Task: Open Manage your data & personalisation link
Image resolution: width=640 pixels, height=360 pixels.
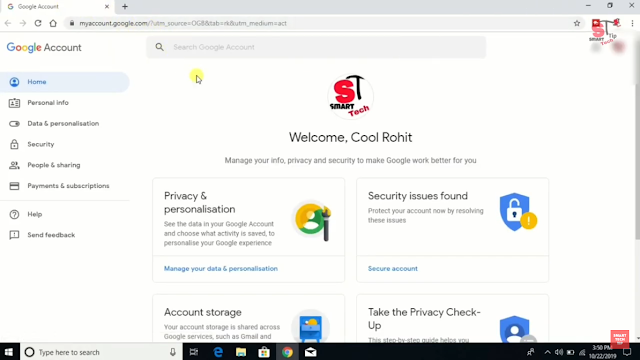Action: (221, 269)
